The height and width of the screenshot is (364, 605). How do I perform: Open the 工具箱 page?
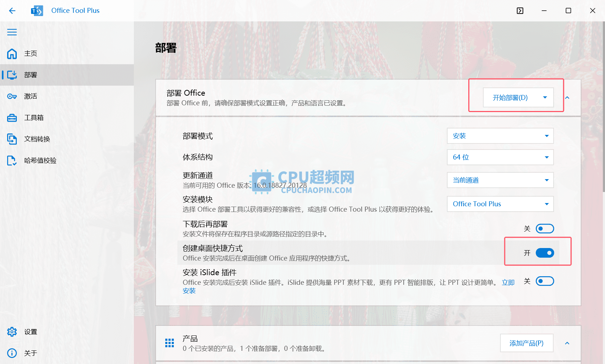click(x=67, y=118)
